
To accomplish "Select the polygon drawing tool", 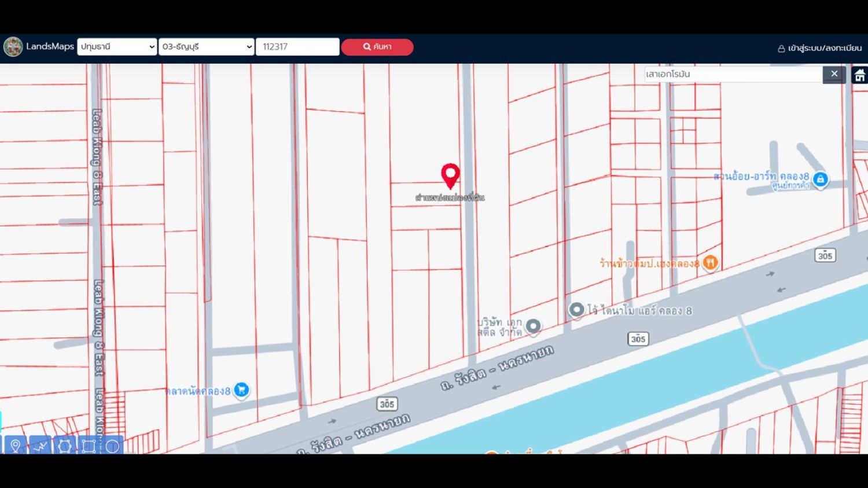I will [65, 446].
